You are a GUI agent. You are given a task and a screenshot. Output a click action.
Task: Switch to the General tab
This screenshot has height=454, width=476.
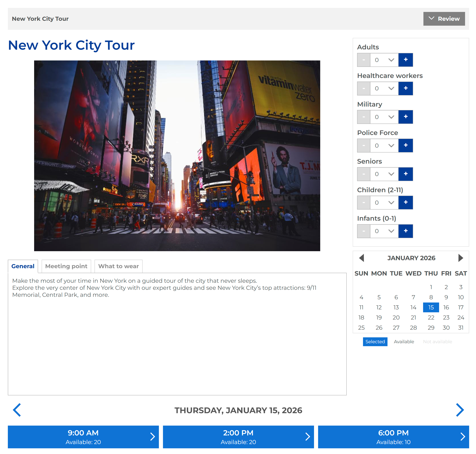coord(23,266)
